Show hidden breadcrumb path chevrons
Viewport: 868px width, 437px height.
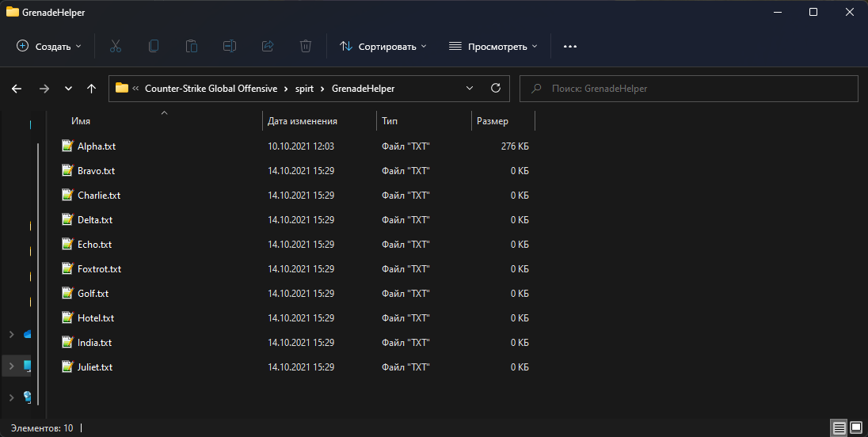[135, 89]
